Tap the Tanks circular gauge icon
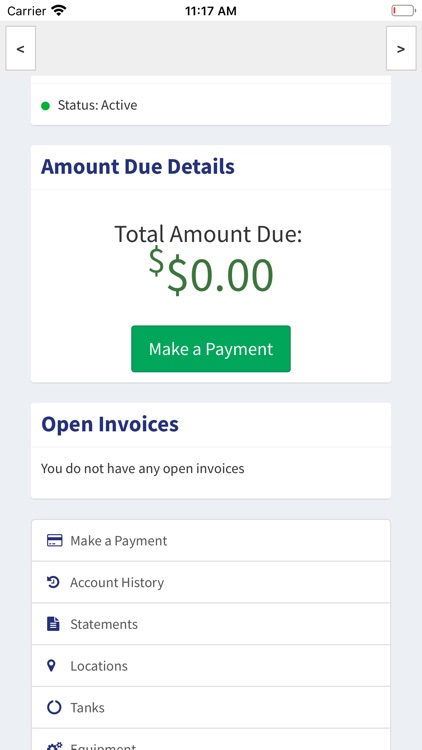Image resolution: width=422 pixels, height=750 pixels. (x=54, y=707)
